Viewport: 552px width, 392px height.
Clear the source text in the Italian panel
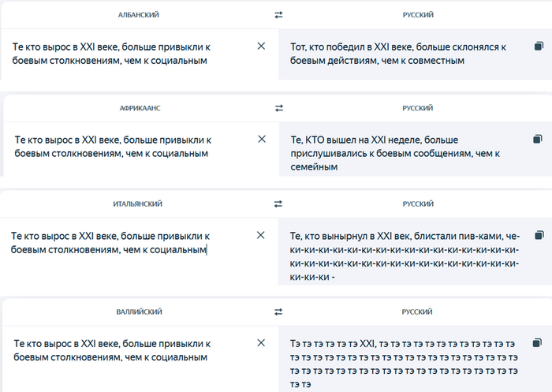tap(261, 235)
